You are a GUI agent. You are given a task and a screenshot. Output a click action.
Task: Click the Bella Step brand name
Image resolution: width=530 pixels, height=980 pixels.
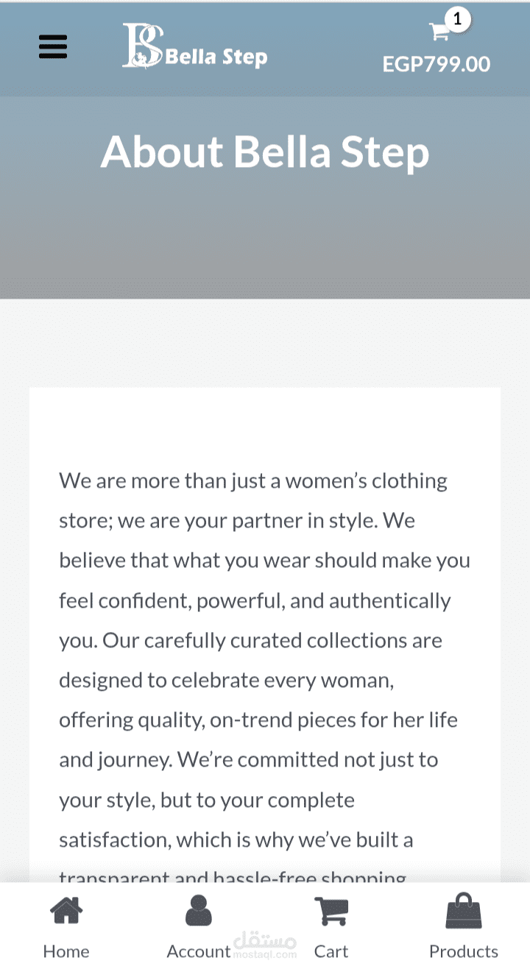pyautogui.click(x=216, y=57)
